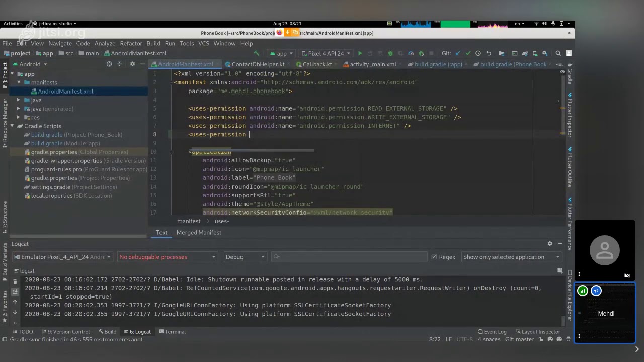Open the Profiler gauge icon in toolbar

[411, 53]
